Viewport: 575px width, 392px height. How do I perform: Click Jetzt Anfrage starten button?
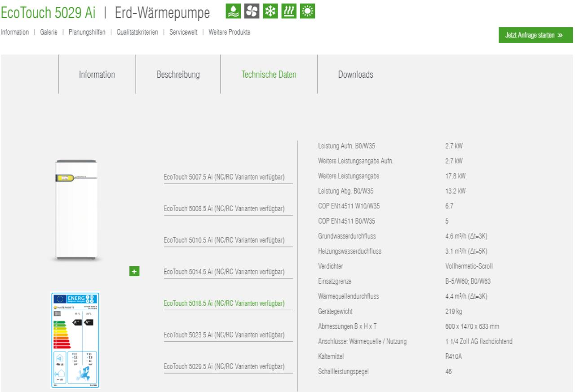pos(535,35)
